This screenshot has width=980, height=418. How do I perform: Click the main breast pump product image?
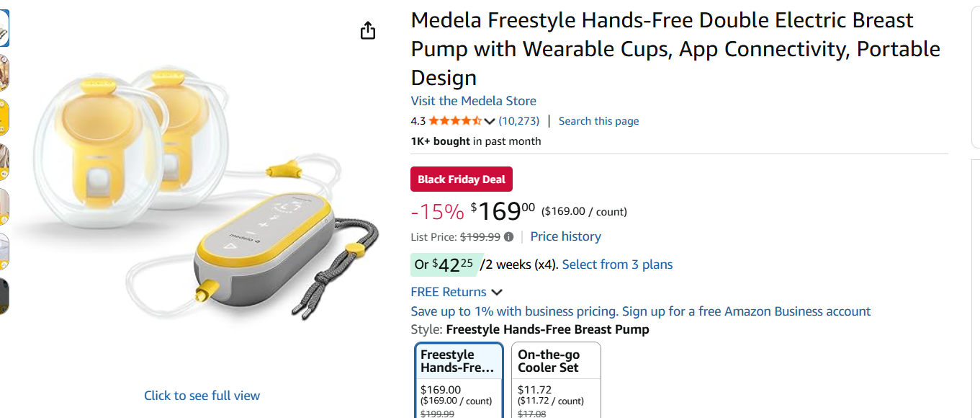tap(194, 195)
